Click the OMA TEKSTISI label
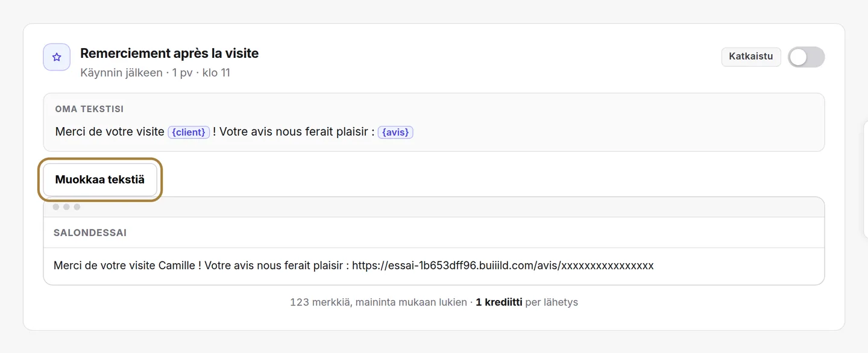 (89, 109)
